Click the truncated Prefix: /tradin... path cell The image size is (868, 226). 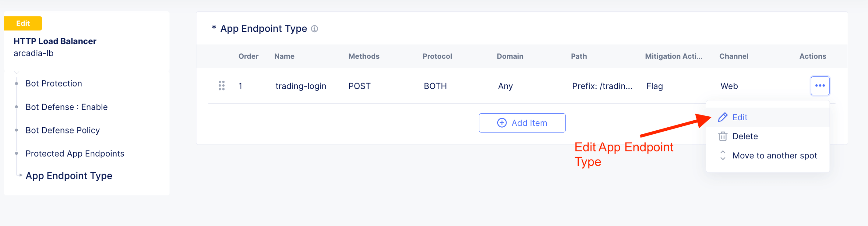point(602,86)
